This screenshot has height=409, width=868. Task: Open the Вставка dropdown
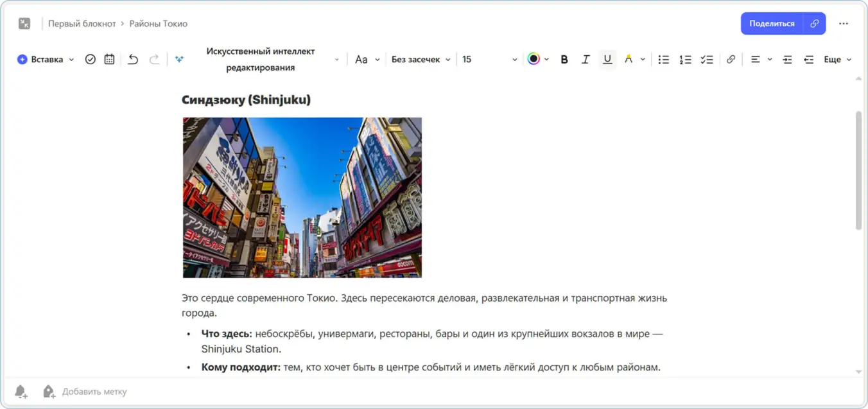pyautogui.click(x=44, y=59)
